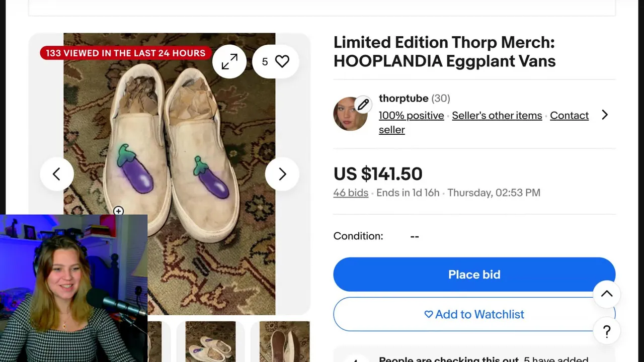The width and height of the screenshot is (644, 362).
Task: Open help via question mark button
Action: pyautogui.click(x=606, y=331)
